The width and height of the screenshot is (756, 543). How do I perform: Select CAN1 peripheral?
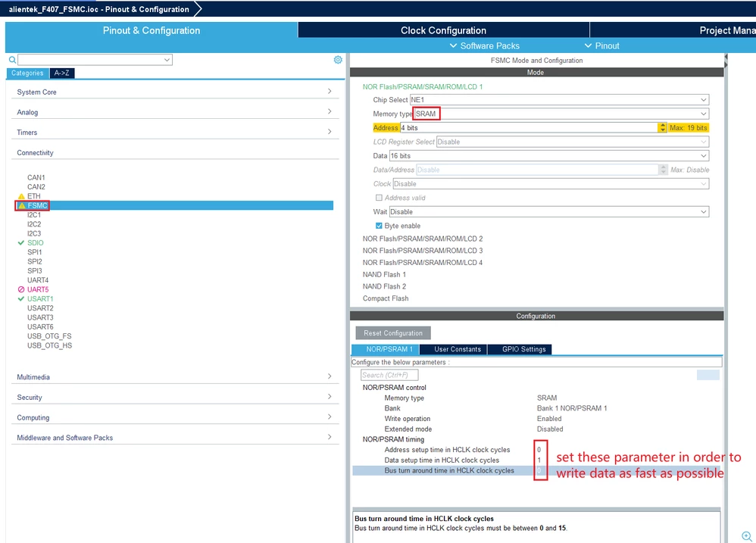pyautogui.click(x=36, y=177)
